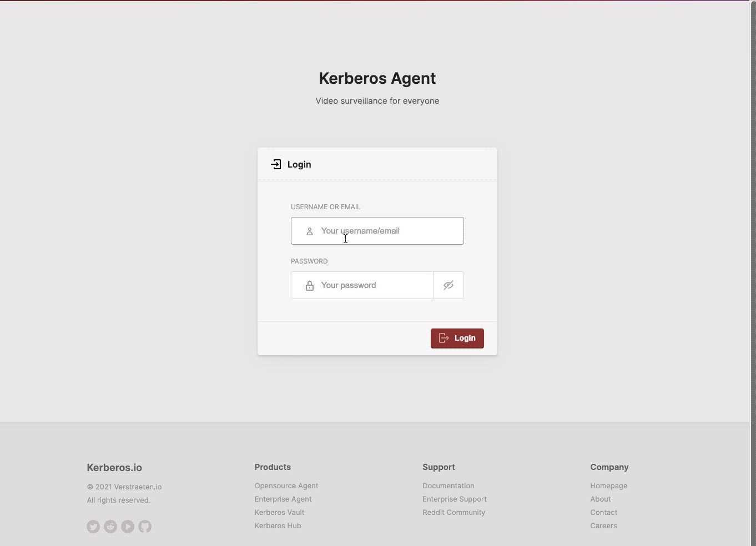756x546 pixels.
Task: Open the Opensource Agent link
Action: [286, 486]
